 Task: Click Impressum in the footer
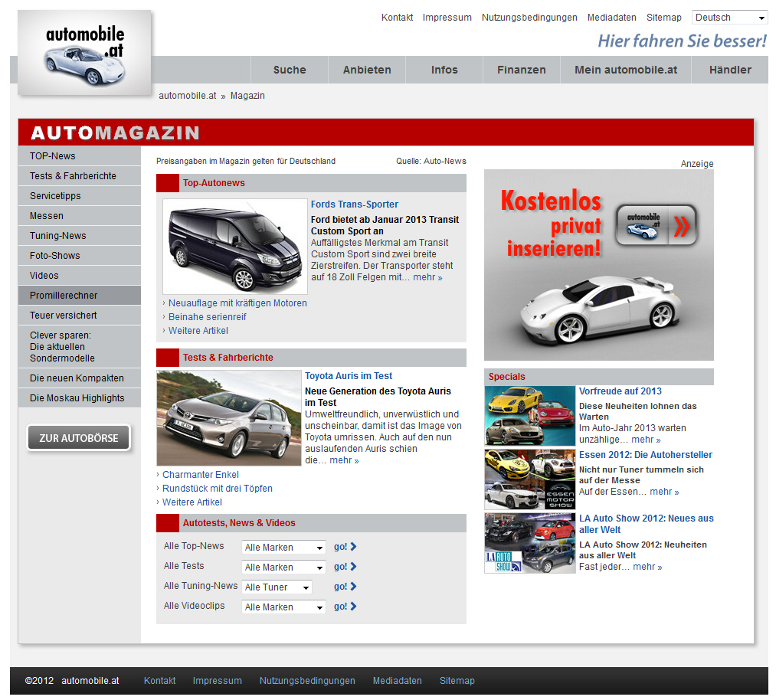[x=217, y=681]
